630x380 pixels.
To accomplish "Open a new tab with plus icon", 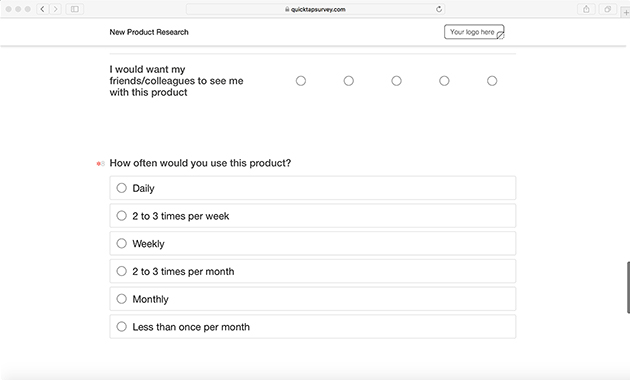I will point(626,12).
